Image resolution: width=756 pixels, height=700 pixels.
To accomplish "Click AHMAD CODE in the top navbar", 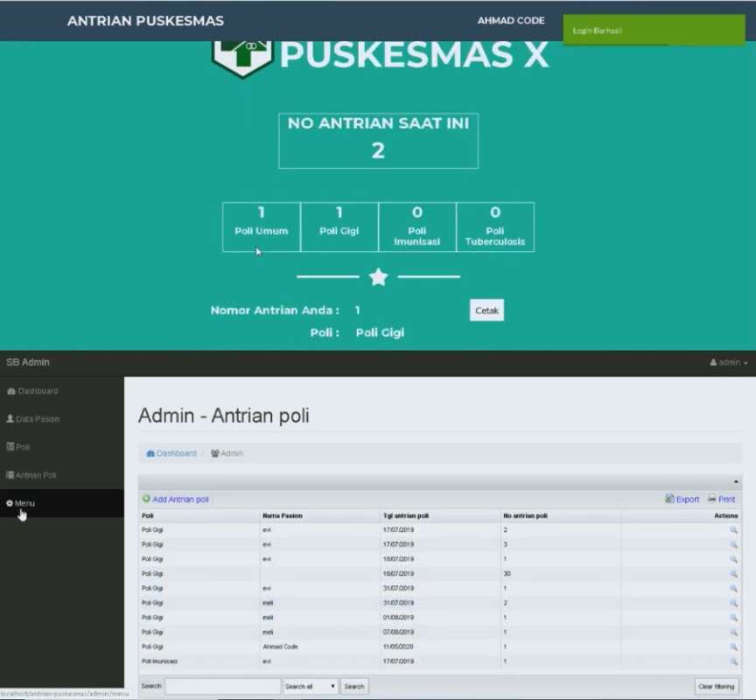I will click(x=510, y=19).
